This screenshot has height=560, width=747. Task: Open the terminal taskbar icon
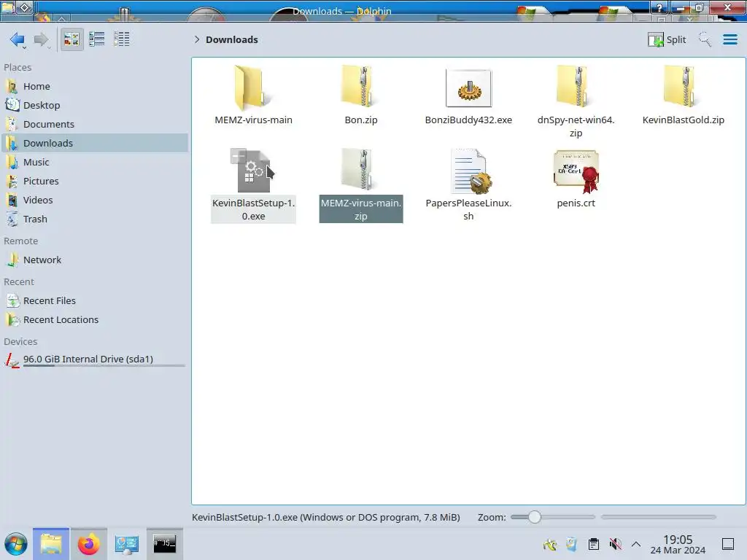(164, 543)
